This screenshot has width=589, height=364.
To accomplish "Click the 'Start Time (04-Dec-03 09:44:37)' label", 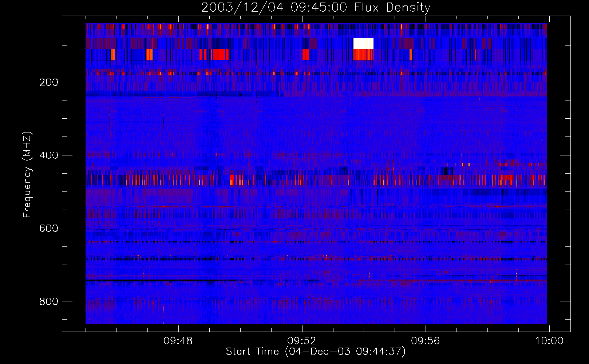I will pos(316,352).
